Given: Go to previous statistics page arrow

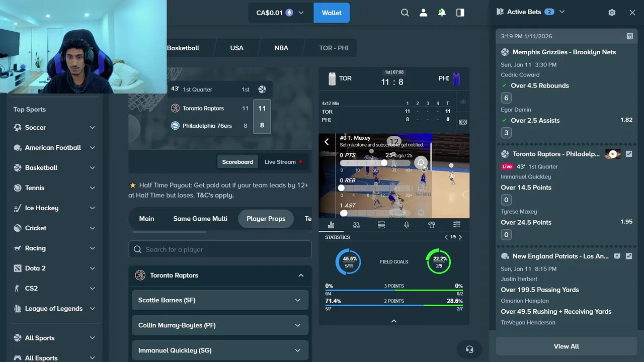Looking at the screenshot, I should 446,237.
